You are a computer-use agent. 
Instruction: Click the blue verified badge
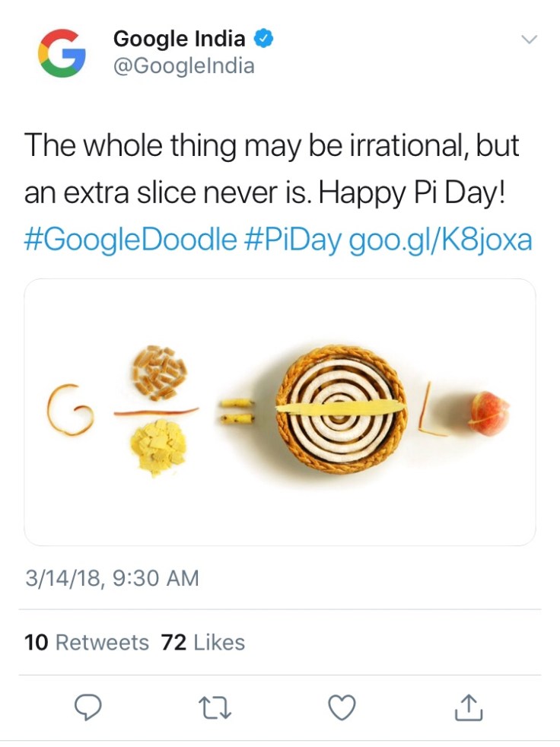(263, 38)
